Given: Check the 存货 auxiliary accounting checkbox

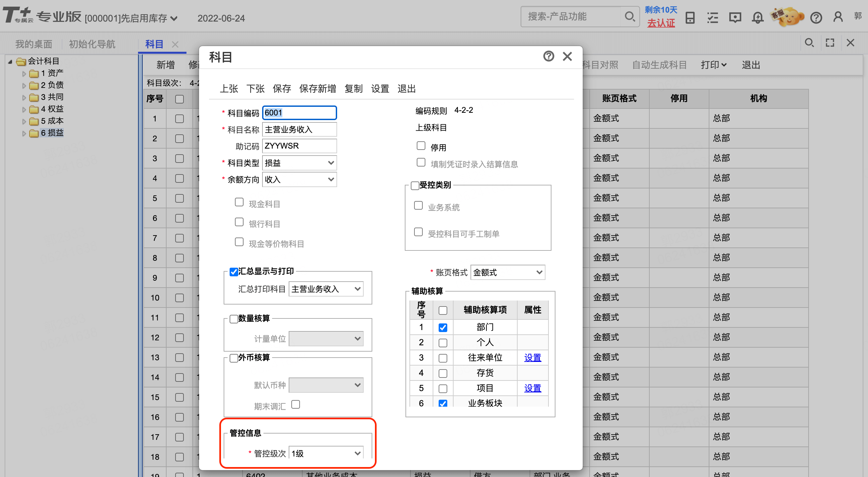Looking at the screenshot, I should [443, 373].
